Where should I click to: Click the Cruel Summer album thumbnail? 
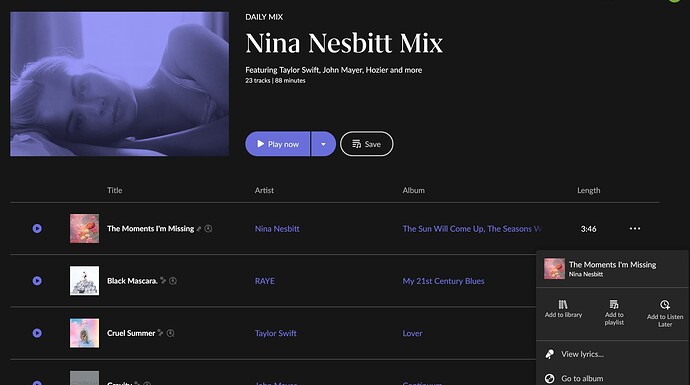[84, 333]
